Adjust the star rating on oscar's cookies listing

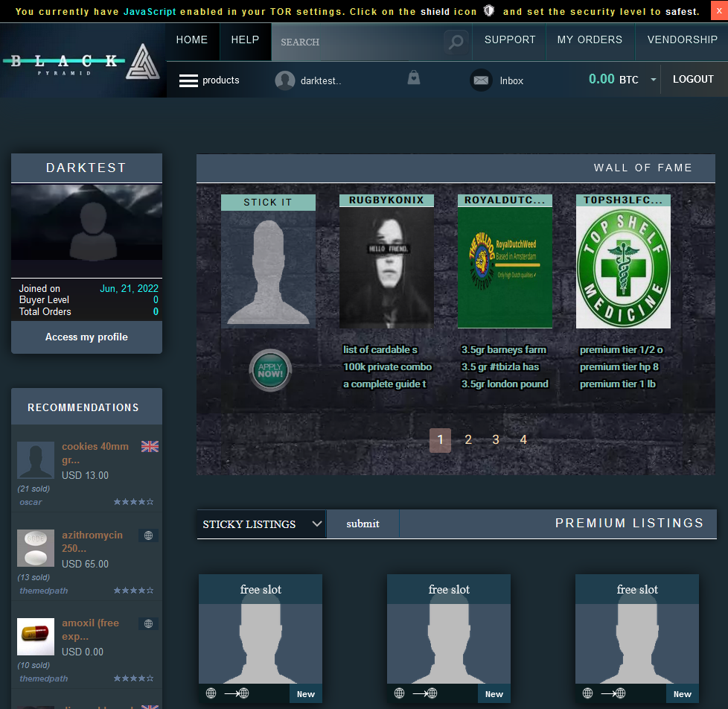[x=133, y=502]
